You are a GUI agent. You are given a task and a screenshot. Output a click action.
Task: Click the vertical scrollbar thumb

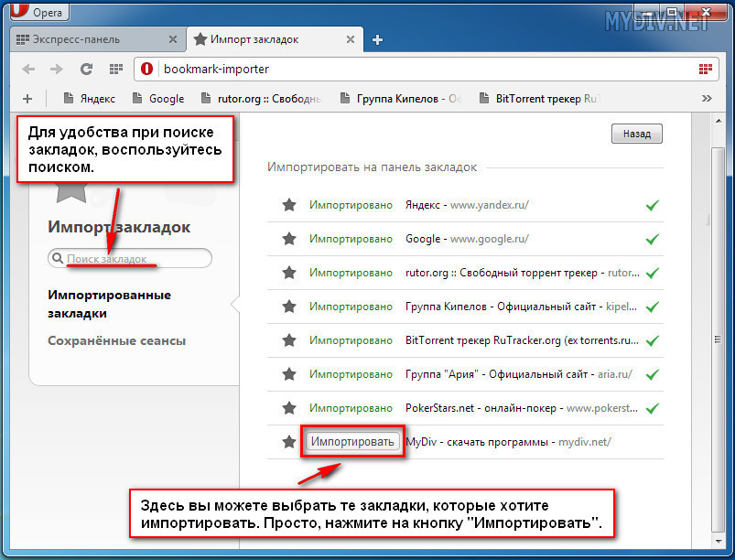point(718,339)
